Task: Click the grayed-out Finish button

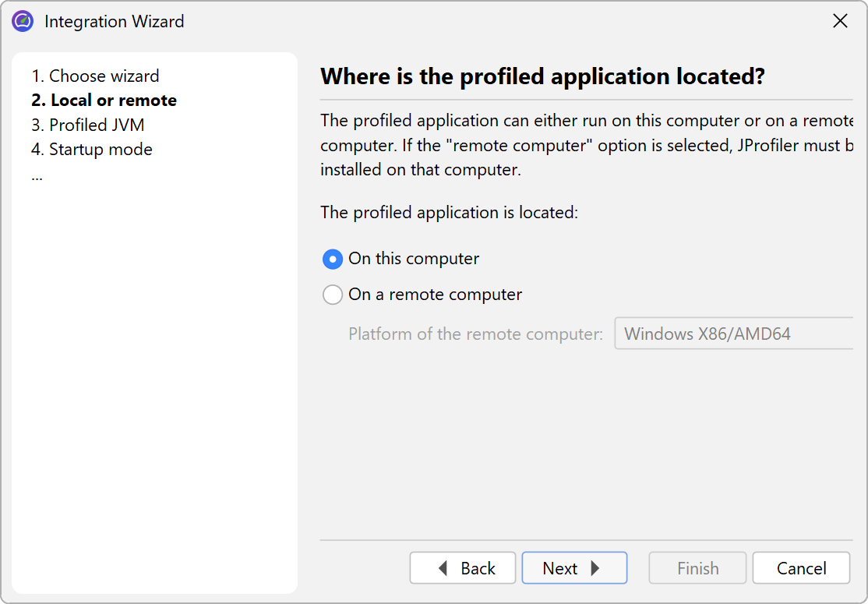Action: 697,569
